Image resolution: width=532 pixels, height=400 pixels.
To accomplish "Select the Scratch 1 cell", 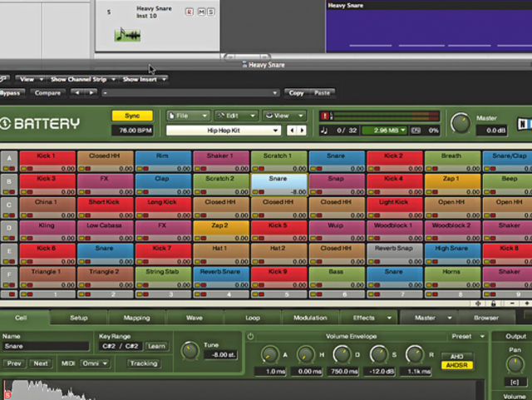I will point(279,161).
